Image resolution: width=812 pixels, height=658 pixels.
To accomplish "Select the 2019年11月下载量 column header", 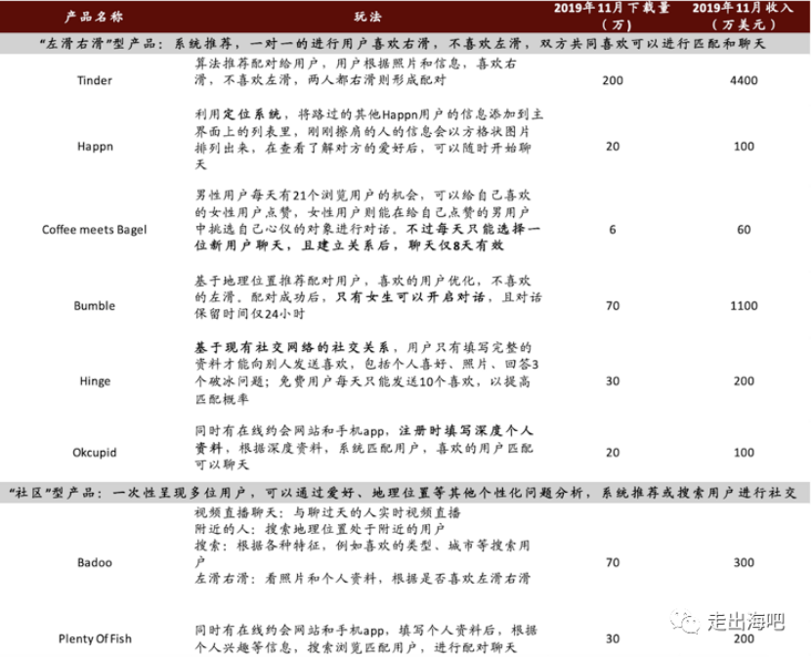I will point(612,16).
